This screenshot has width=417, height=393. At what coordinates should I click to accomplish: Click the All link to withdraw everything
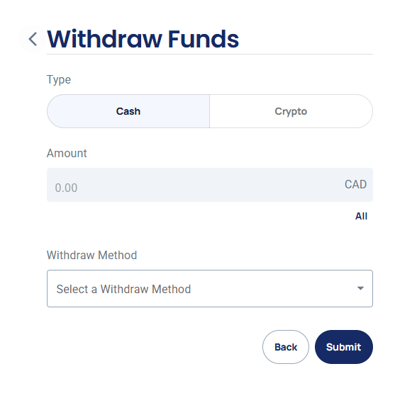[x=361, y=216]
